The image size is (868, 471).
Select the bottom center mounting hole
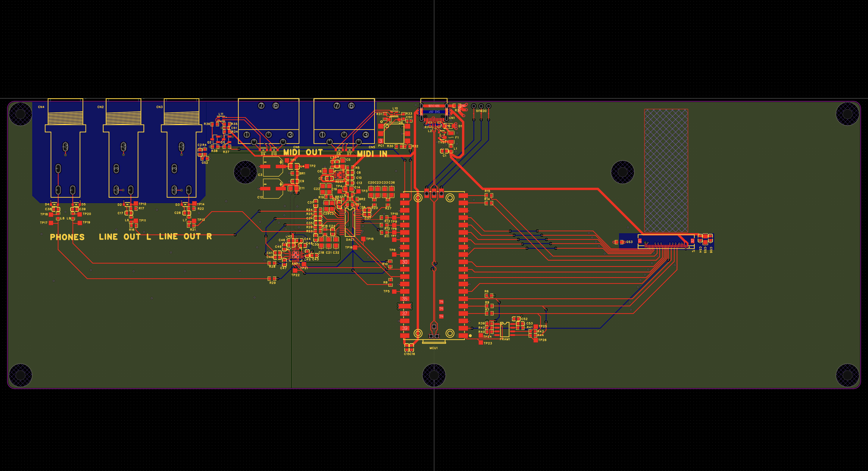(434, 375)
